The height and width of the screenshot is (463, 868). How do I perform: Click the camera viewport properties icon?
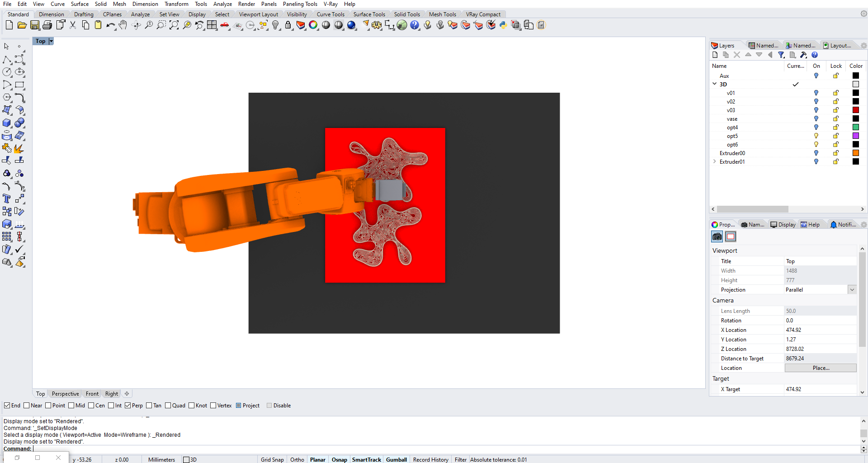click(x=717, y=236)
